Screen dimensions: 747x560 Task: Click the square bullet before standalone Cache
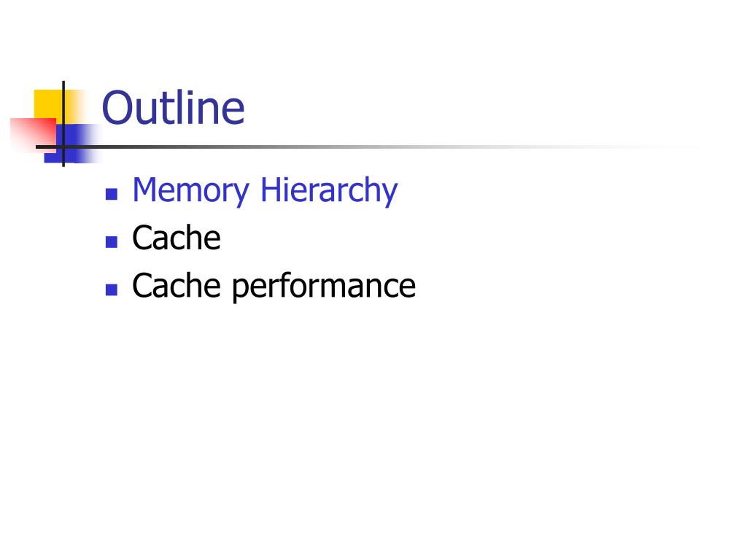112,242
